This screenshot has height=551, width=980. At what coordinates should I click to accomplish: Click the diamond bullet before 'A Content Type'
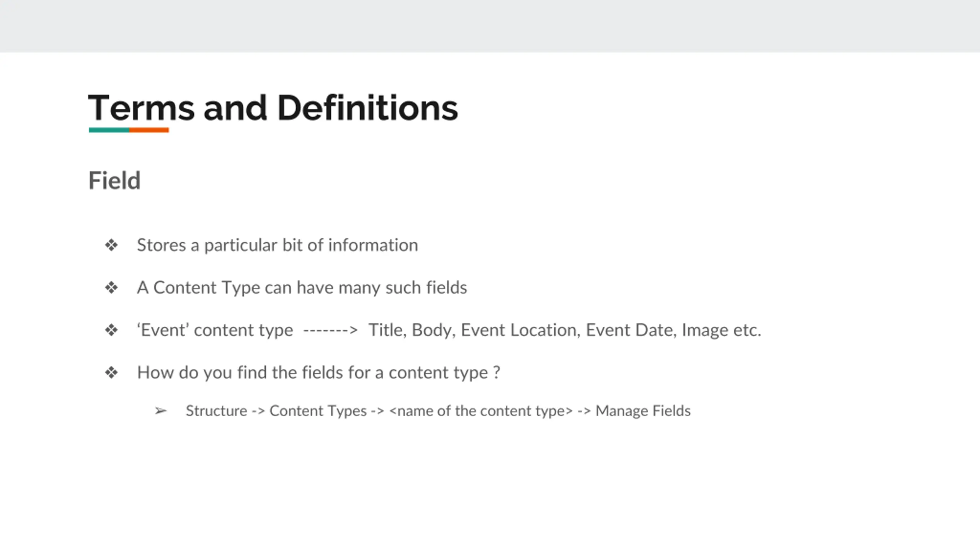(111, 288)
